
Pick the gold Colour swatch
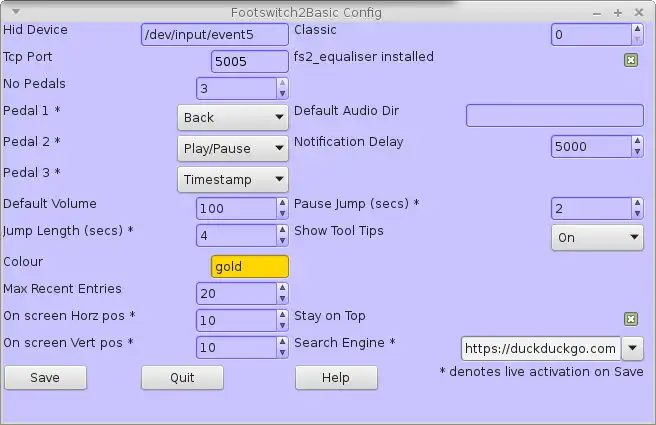250,266
